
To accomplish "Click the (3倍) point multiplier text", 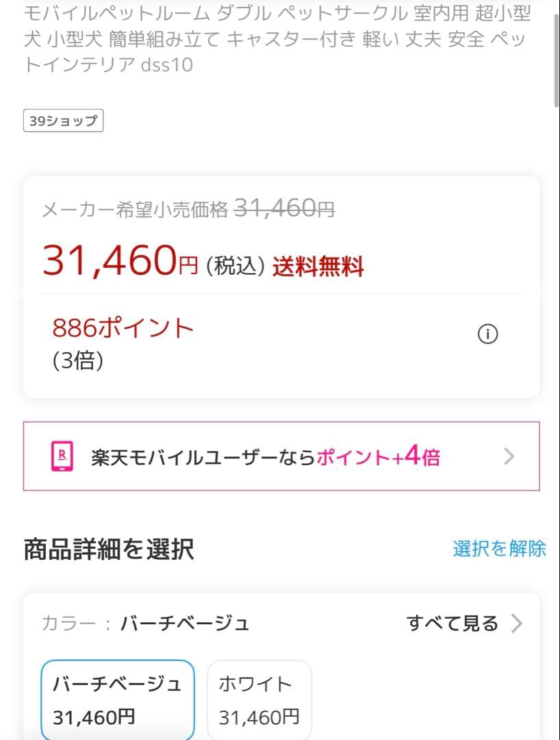I will click(x=78, y=360).
